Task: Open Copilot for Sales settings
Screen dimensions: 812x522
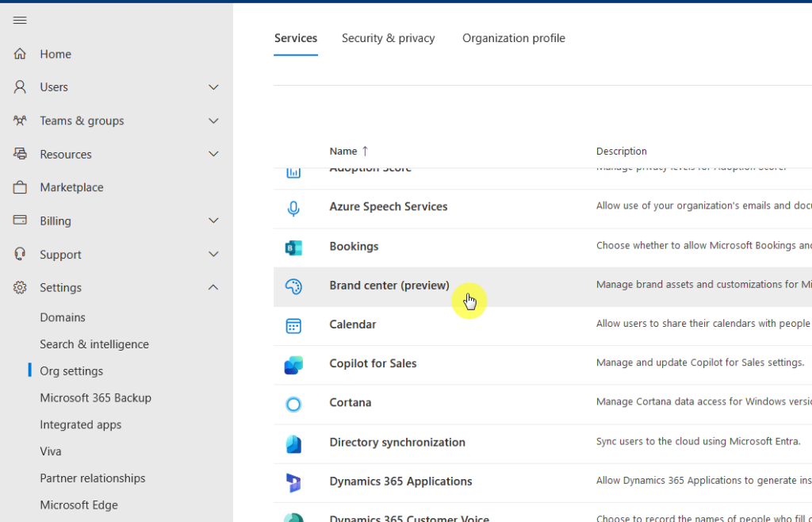Action: pyautogui.click(x=373, y=363)
